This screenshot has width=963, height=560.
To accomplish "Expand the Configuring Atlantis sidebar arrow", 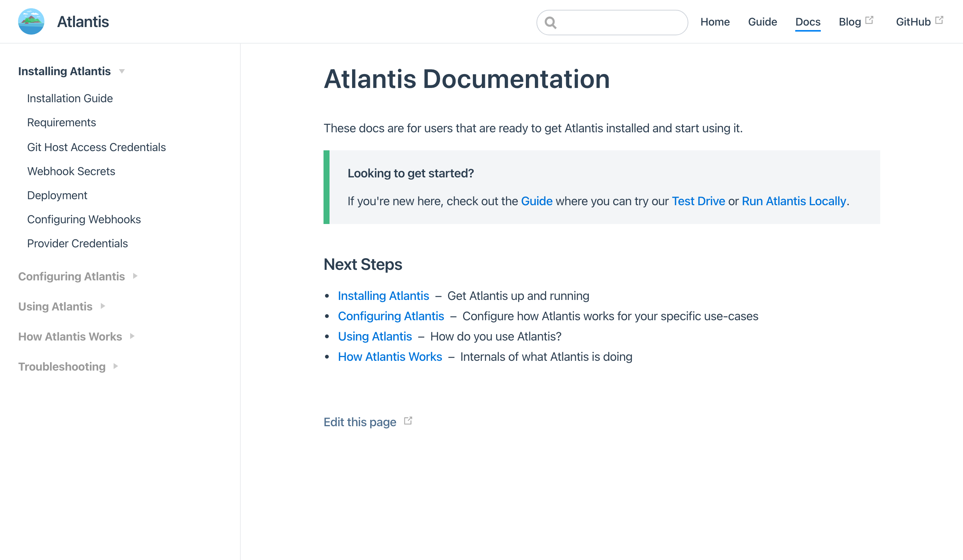I will coord(135,276).
